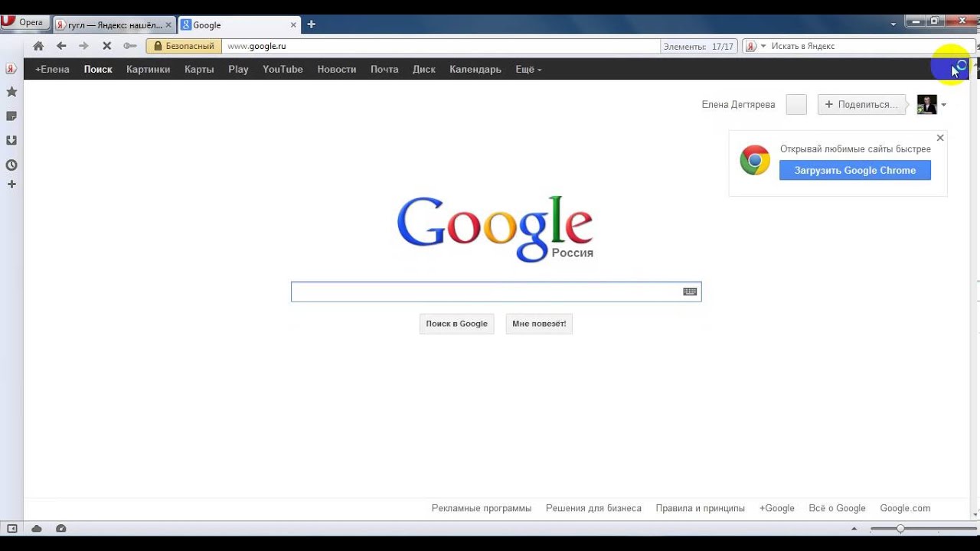
Task: Close the Yandex 'гугл' tab
Action: [168, 24]
